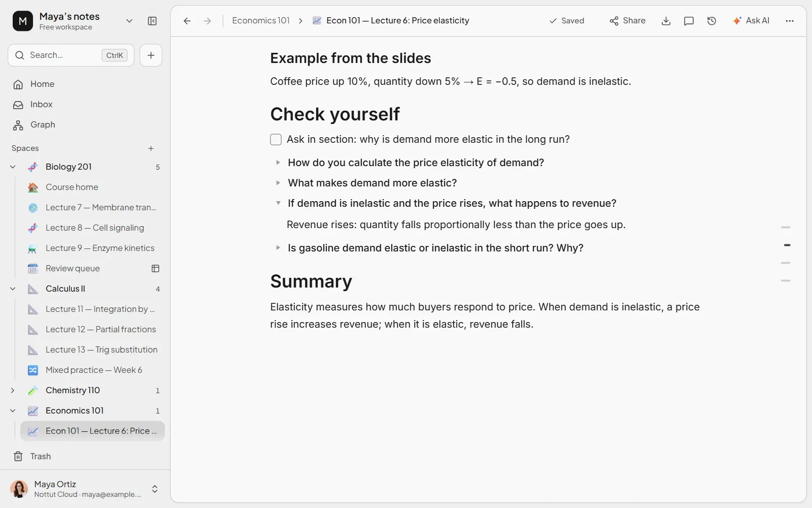Expand 'How do you calculate the price elasticity' toggle

click(x=278, y=163)
